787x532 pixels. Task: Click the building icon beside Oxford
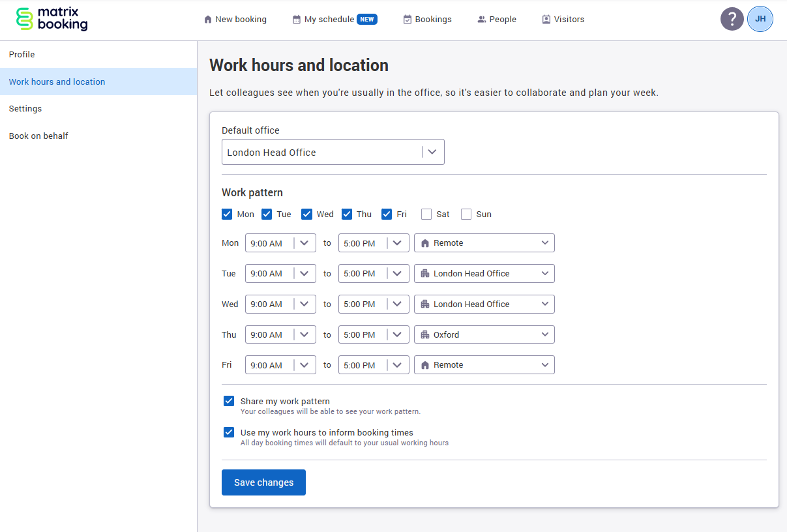coord(425,335)
